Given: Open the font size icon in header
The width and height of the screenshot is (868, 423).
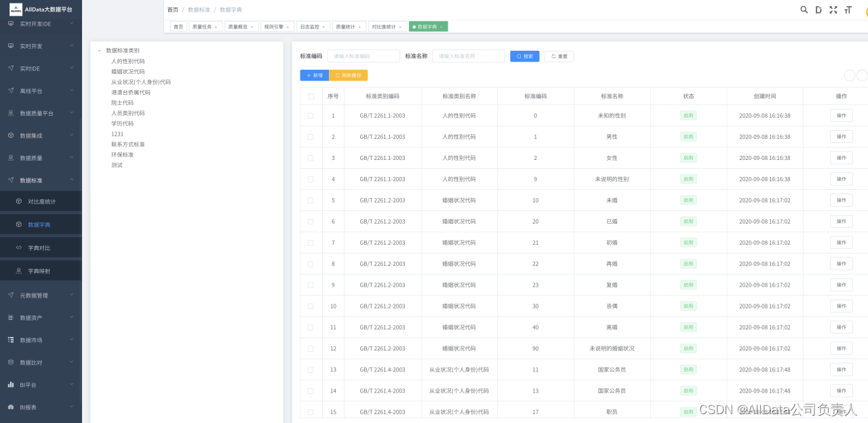Looking at the screenshot, I should (848, 9).
